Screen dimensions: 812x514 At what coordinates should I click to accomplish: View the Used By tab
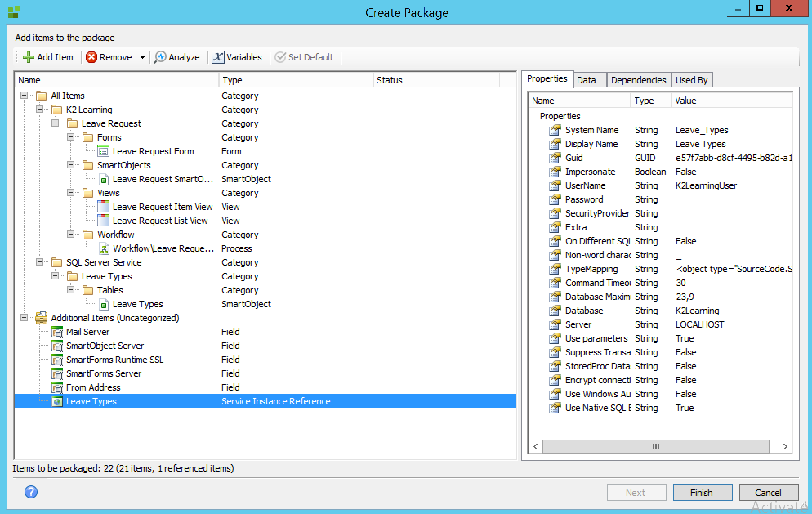pyautogui.click(x=692, y=80)
